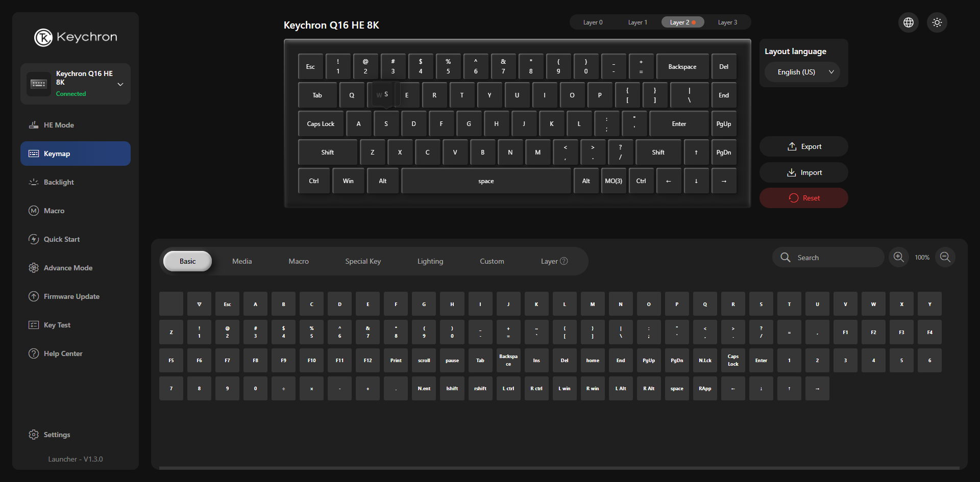Toggle light/dark theme sun icon
The width and height of the screenshot is (980, 482).
click(937, 22)
